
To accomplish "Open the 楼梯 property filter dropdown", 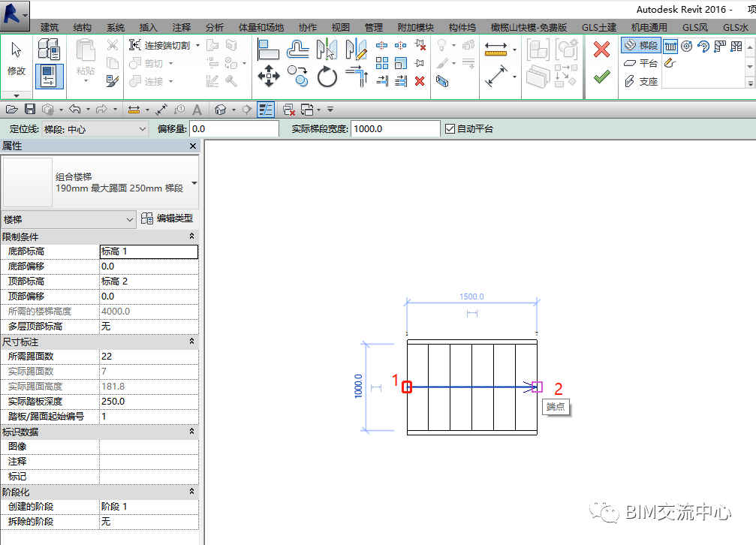I will tap(128, 219).
